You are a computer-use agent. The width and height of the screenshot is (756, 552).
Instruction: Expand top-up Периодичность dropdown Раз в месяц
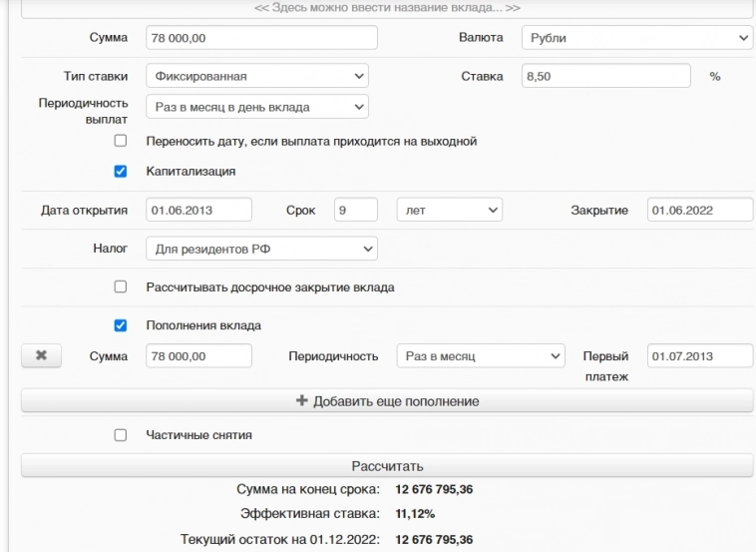tap(480, 356)
